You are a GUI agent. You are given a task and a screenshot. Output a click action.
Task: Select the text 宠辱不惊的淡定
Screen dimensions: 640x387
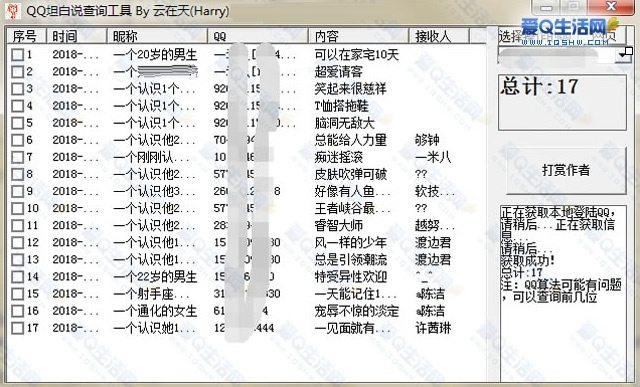[356, 311]
